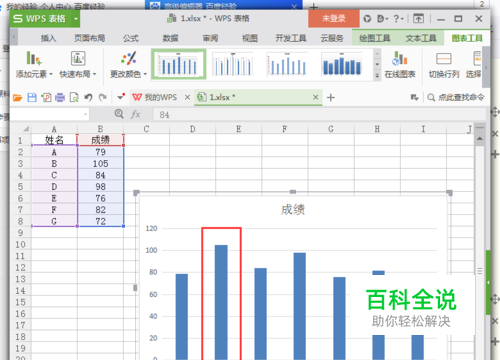Add a new document tab with plus icon
The image size is (500, 360).
(331, 98)
